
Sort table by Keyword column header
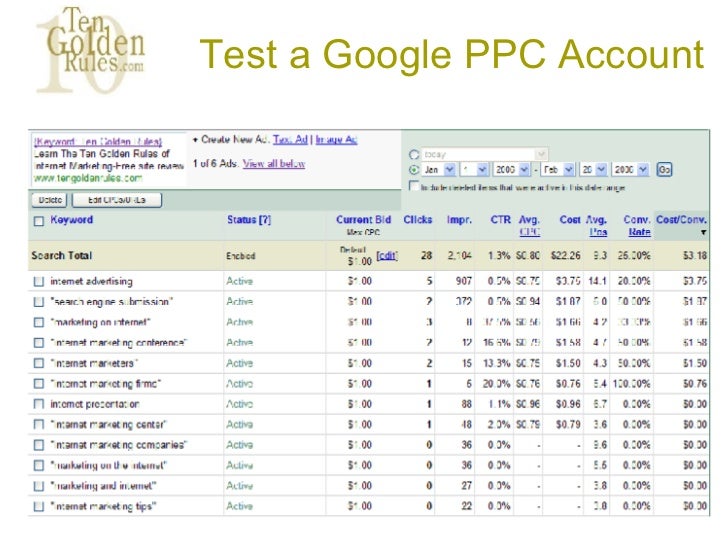tap(72, 220)
